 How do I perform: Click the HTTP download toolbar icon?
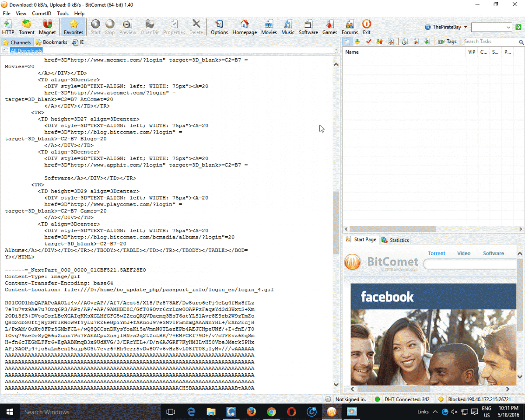click(8, 27)
